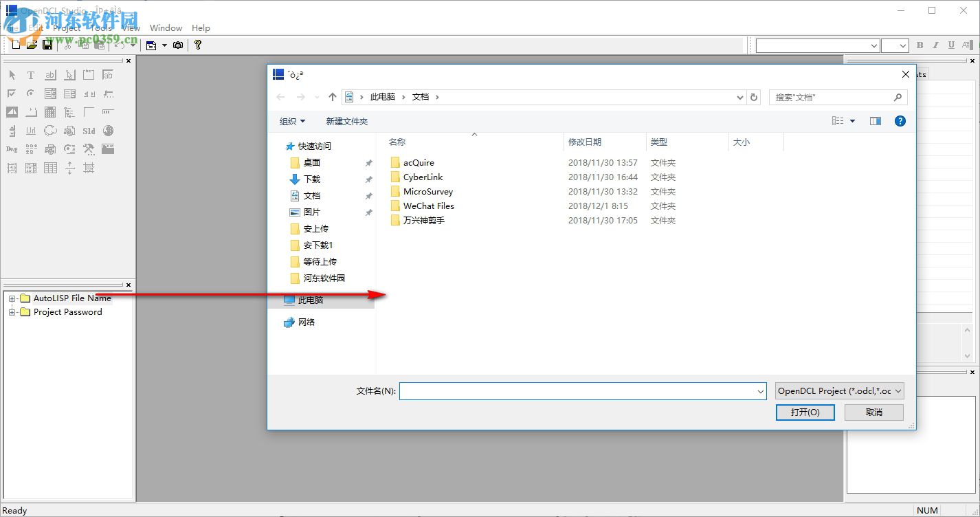Click the camera snapshot icon on the toolbar
This screenshot has width=980, height=517.
(178, 45)
